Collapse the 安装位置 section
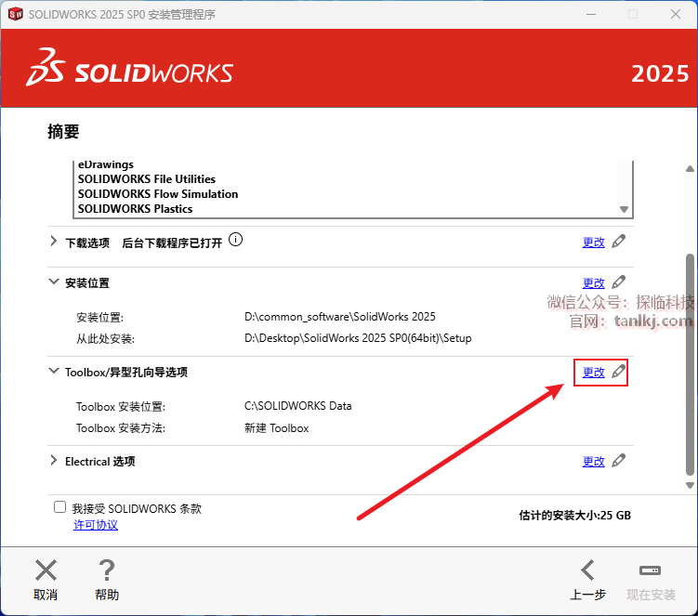 (x=53, y=282)
